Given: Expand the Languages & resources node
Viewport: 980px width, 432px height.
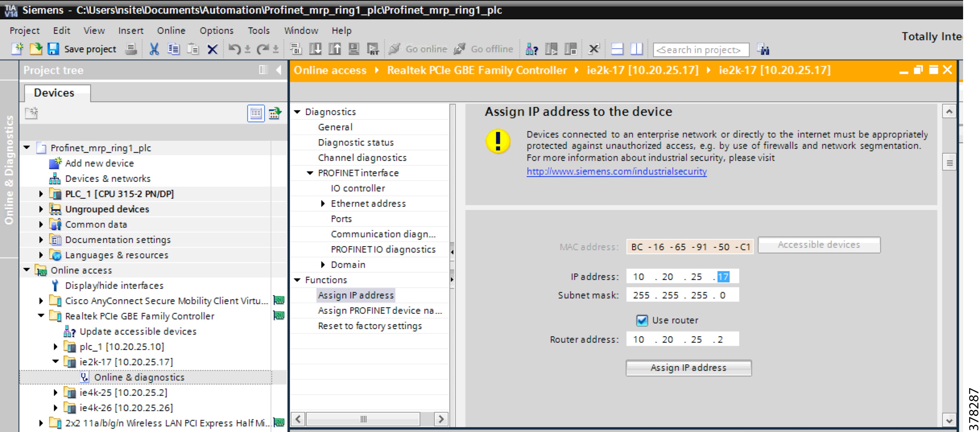Looking at the screenshot, I should pyautogui.click(x=41, y=255).
